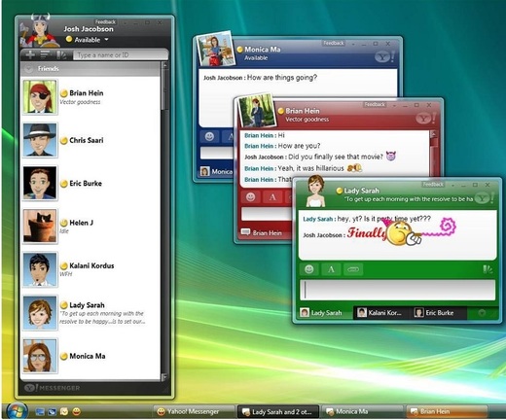Open the menu arrow beside Lady Sarah's Feedback
Screen dimensions: 506x420
point(452,185)
